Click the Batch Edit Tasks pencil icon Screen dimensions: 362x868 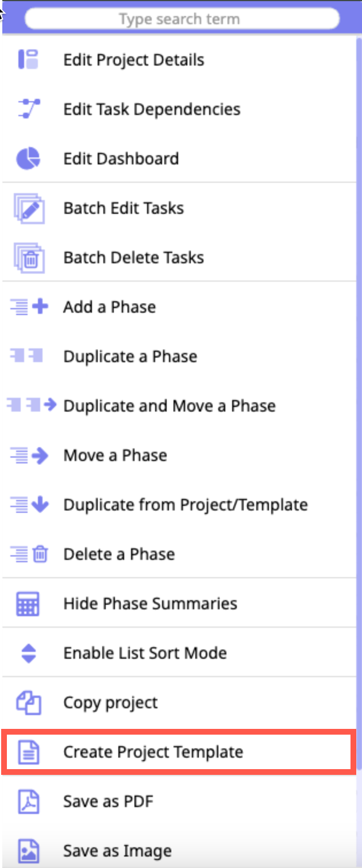pos(29,208)
